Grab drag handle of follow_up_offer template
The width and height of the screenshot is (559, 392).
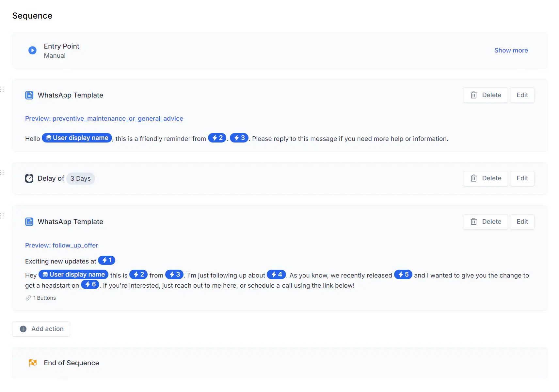pyautogui.click(x=2, y=216)
